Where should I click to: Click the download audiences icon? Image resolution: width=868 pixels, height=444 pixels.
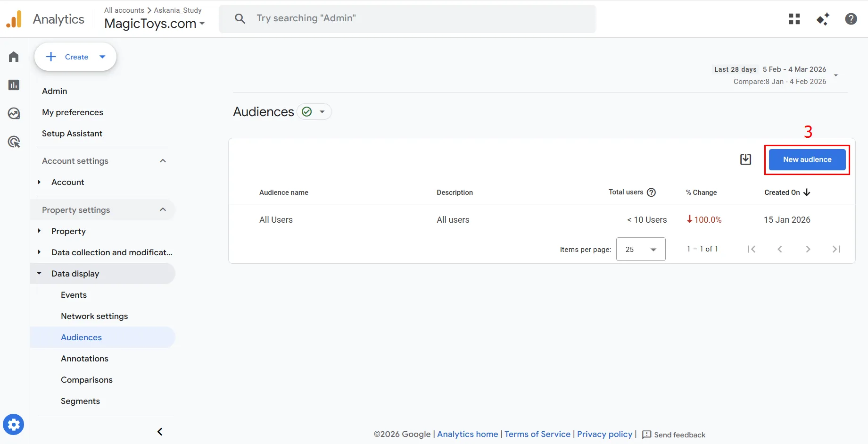pyautogui.click(x=745, y=159)
